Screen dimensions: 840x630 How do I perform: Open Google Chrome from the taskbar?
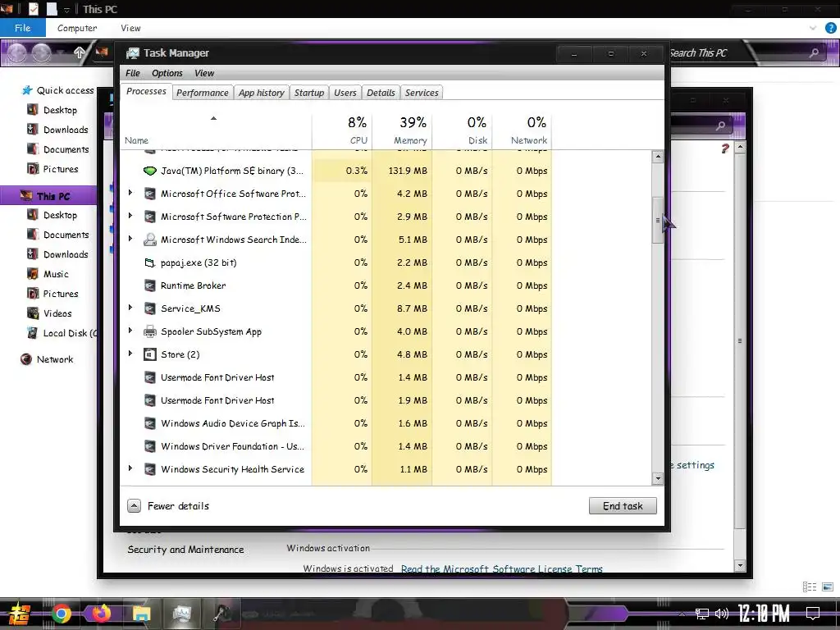click(x=61, y=614)
